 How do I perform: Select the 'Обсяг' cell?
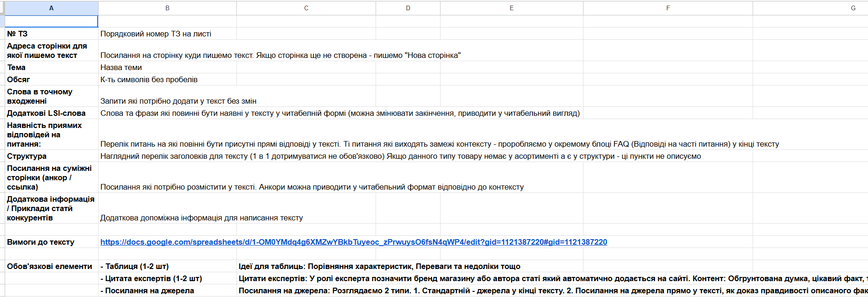(x=51, y=79)
